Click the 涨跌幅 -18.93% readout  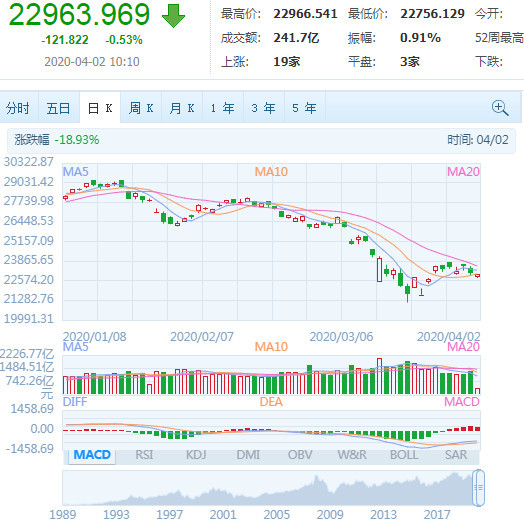[57, 140]
